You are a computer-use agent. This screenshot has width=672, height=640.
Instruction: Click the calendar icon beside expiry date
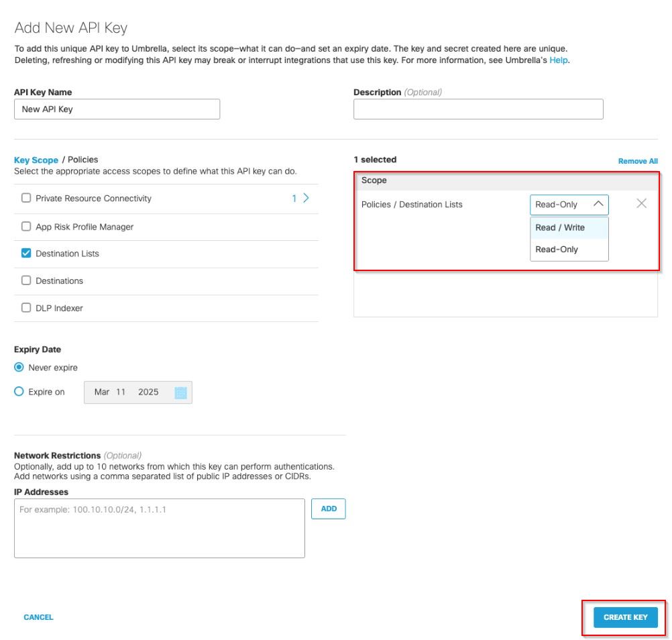[x=180, y=392]
